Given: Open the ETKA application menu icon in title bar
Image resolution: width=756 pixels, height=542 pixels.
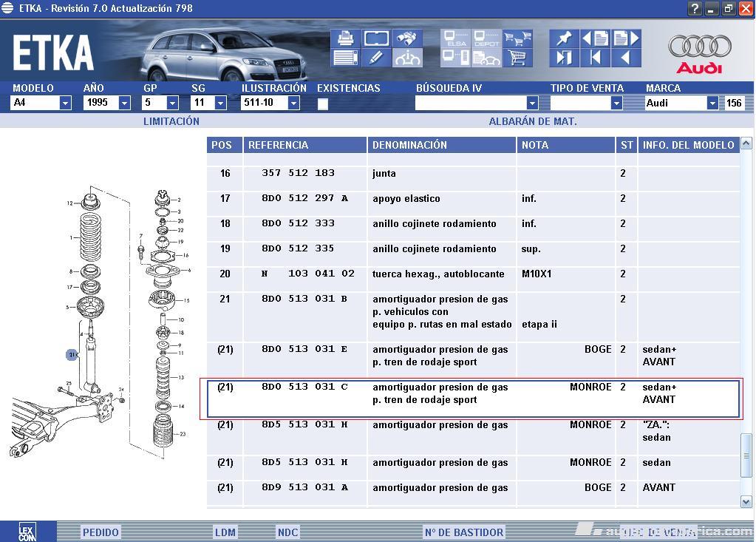Looking at the screenshot, I should click(x=7, y=8).
